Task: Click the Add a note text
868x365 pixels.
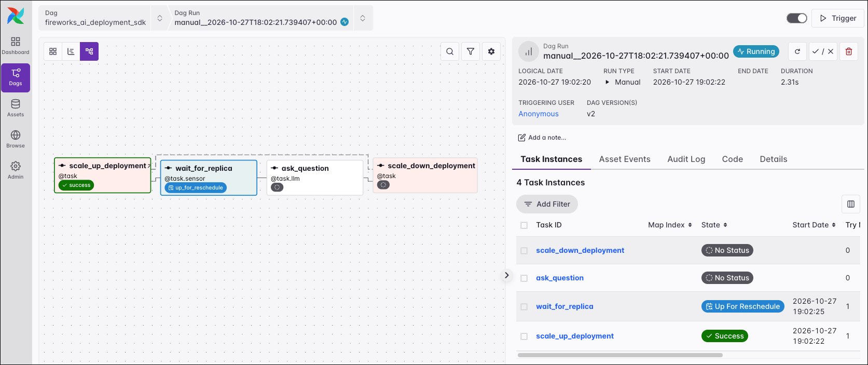Action: pyautogui.click(x=547, y=138)
